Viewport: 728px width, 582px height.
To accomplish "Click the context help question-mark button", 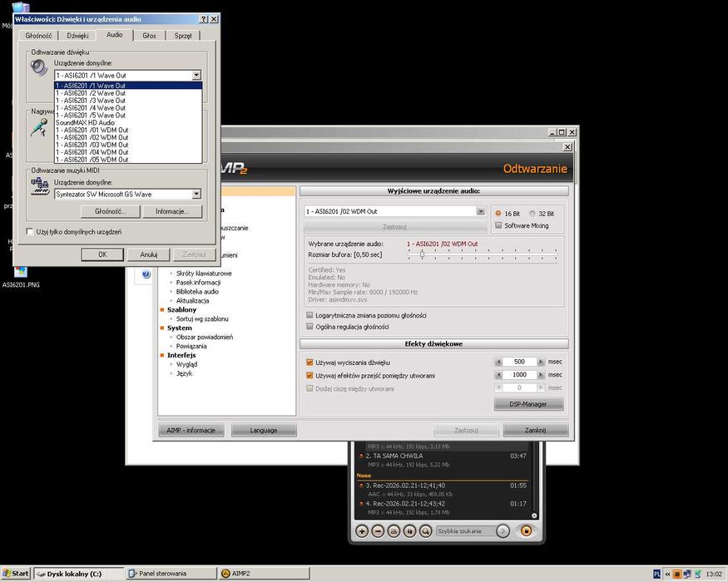I will 203,19.
